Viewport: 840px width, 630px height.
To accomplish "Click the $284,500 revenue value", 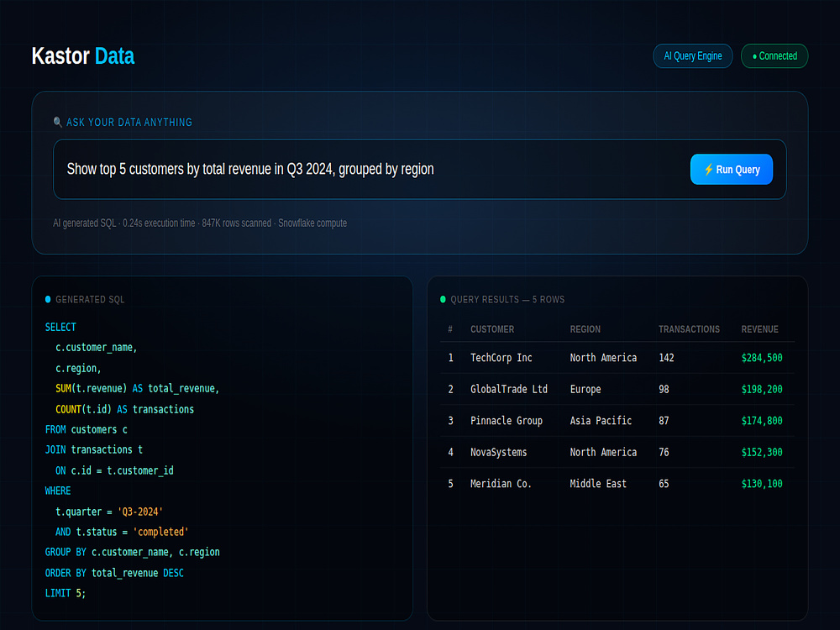I will coord(761,357).
